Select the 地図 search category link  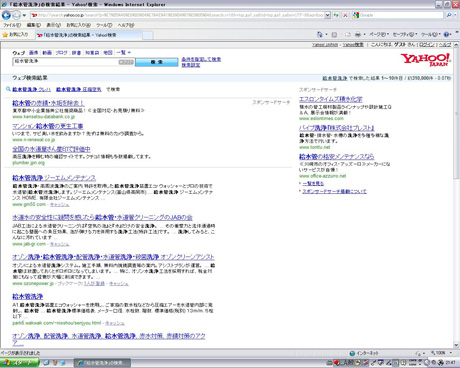click(x=108, y=53)
